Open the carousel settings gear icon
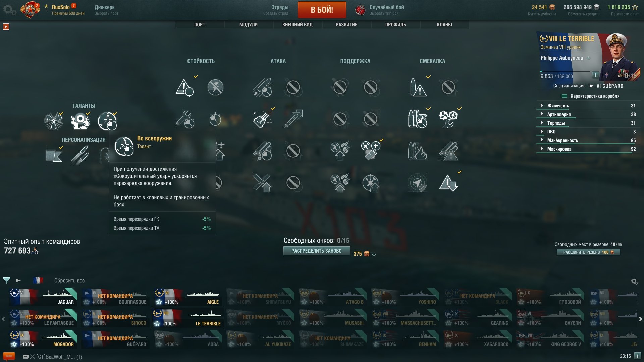The width and height of the screenshot is (644, 362). (634, 282)
